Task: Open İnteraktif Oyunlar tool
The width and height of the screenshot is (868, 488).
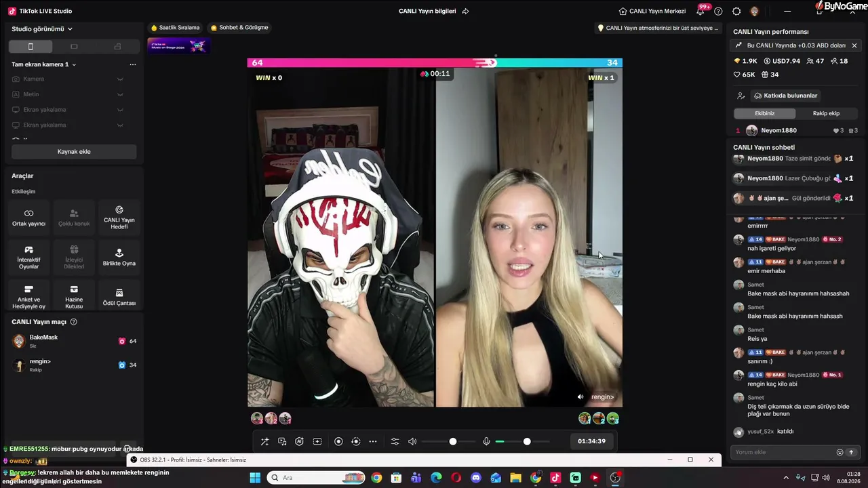Action: (28, 258)
